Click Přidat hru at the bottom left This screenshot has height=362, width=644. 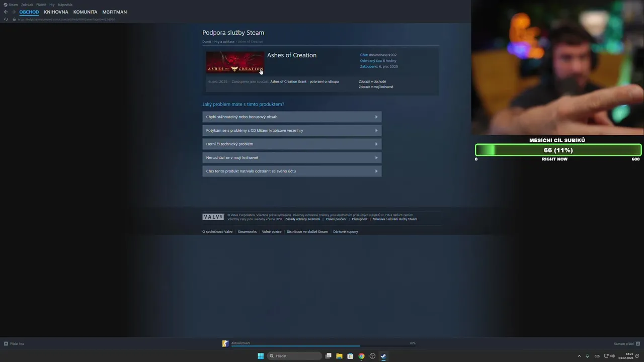[x=14, y=344]
